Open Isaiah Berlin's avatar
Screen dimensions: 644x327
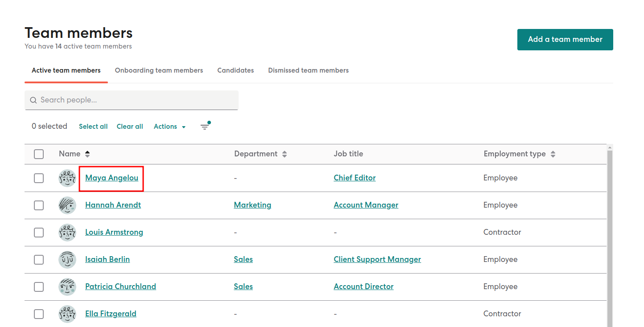[67, 260]
